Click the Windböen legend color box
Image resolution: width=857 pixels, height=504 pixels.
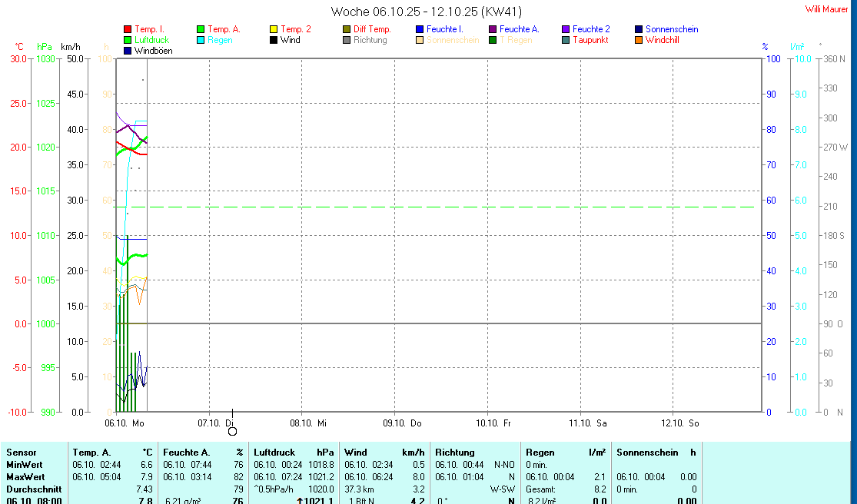coord(128,51)
